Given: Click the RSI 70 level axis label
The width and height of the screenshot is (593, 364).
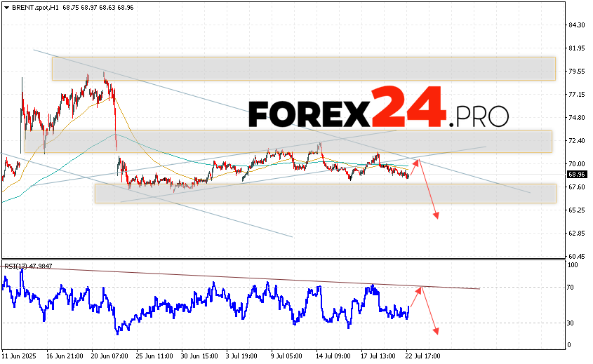Looking at the screenshot, I should pyautogui.click(x=572, y=288).
